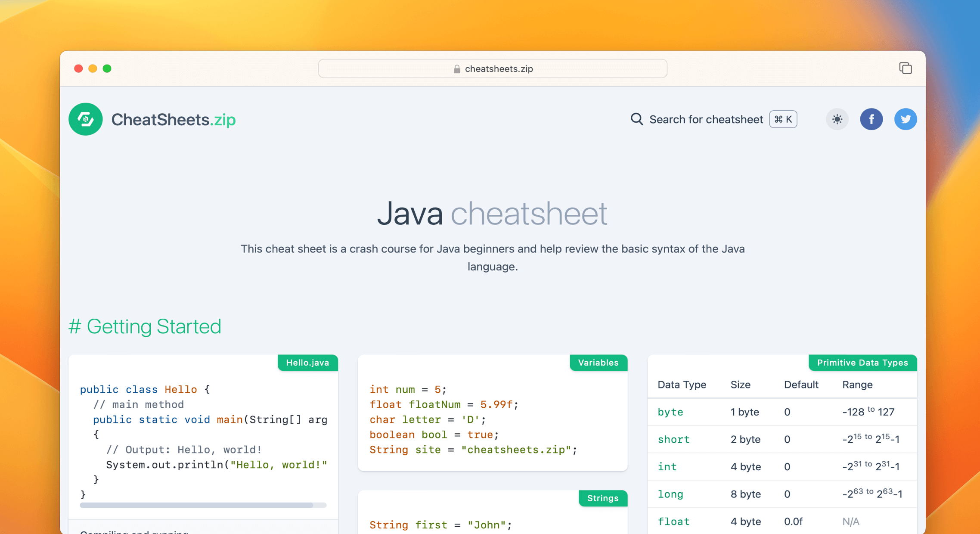980x534 pixels.
Task: Click the ⌘K shortcut badge
Action: (x=783, y=119)
